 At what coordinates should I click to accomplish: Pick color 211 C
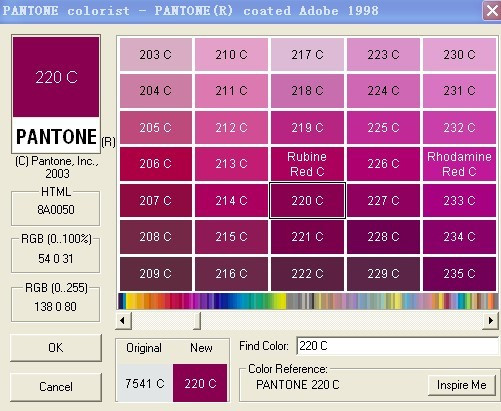pos(231,91)
